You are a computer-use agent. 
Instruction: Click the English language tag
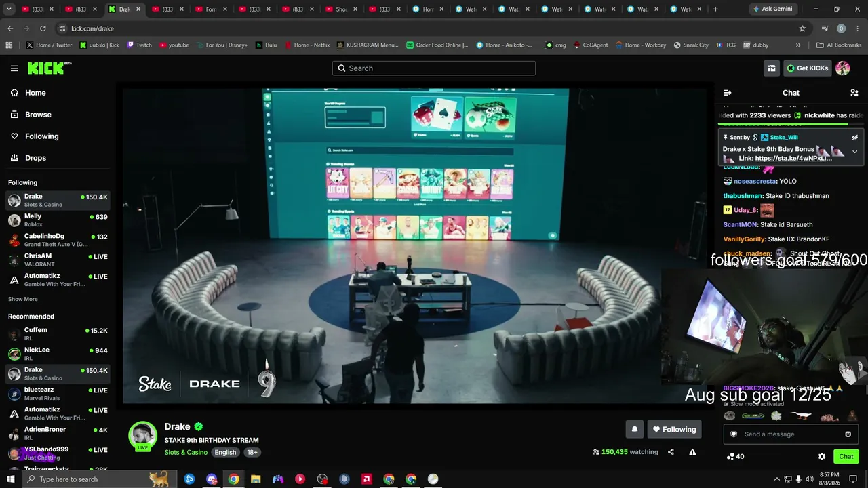click(225, 452)
